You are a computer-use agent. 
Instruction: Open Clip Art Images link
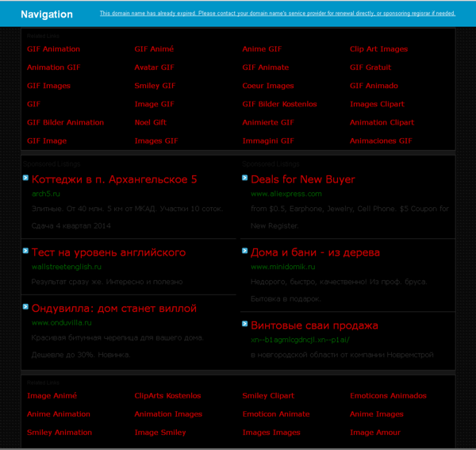point(378,49)
